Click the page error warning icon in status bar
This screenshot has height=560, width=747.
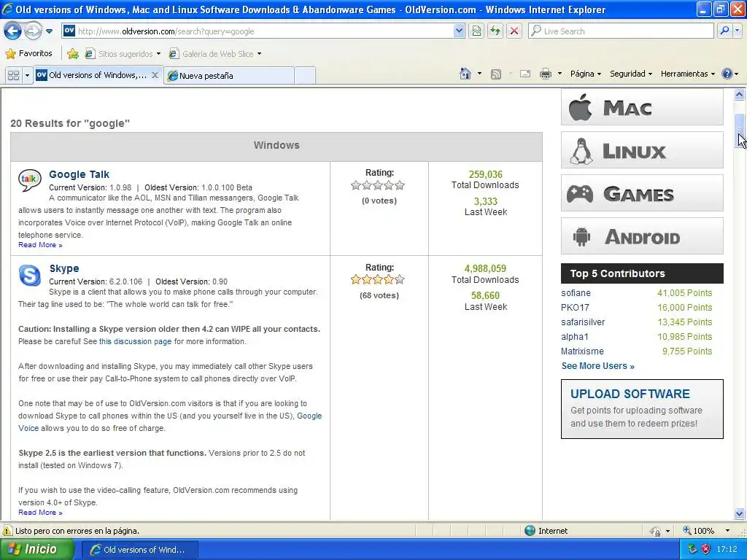coord(7,531)
